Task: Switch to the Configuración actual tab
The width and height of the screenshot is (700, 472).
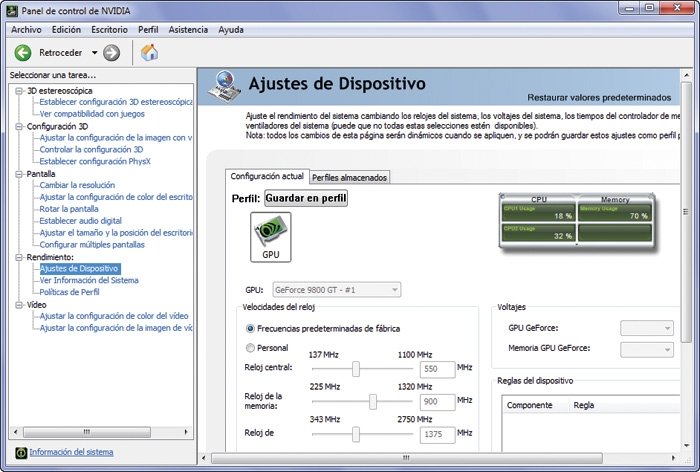Action: (267, 176)
